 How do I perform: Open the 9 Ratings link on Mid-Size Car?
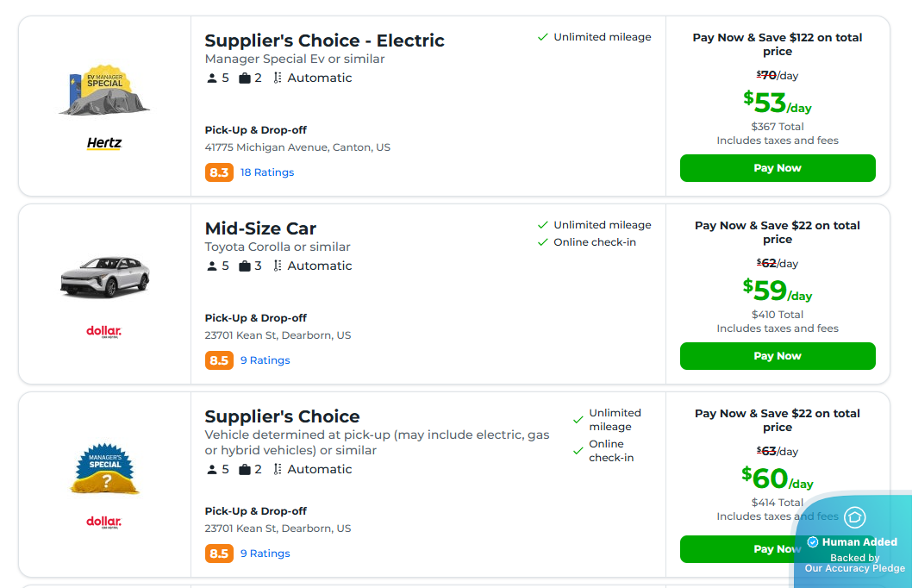265,360
